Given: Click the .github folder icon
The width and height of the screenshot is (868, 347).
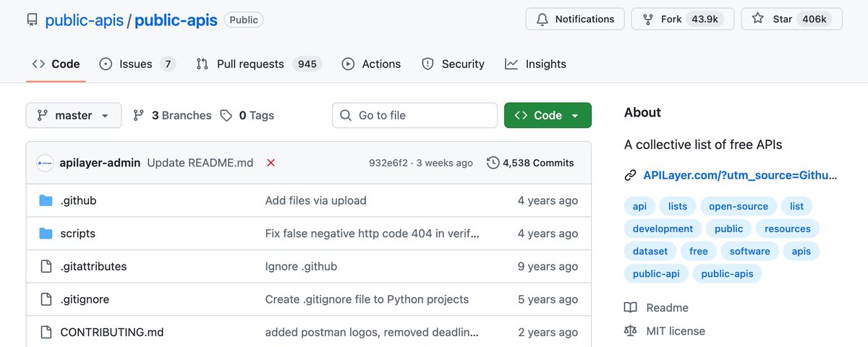Looking at the screenshot, I should tap(46, 200).
